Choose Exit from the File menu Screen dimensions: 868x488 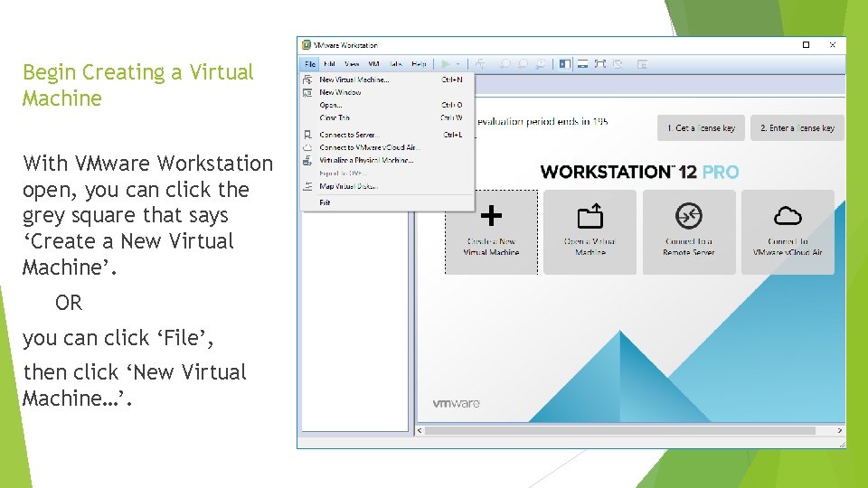point(387,202)
